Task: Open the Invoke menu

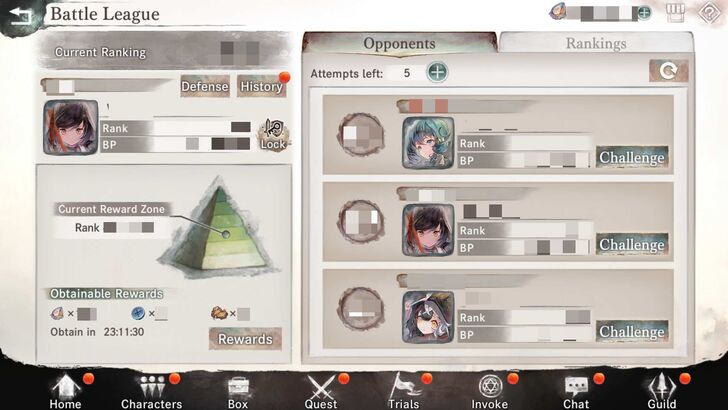Action: 489,392
